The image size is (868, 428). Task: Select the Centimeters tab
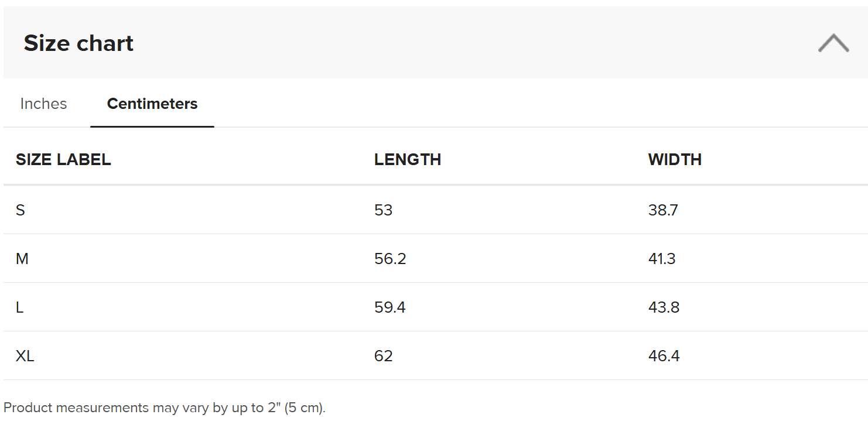click(152, 104)
